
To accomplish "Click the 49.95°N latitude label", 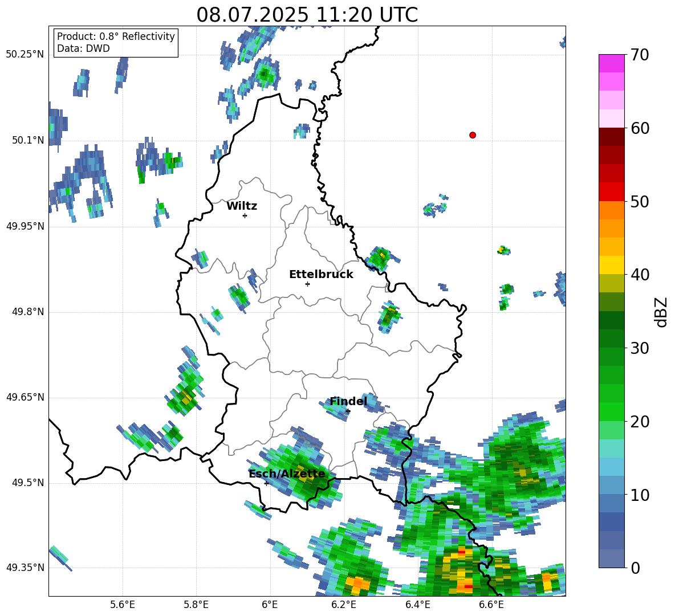I will pos(25,226).
